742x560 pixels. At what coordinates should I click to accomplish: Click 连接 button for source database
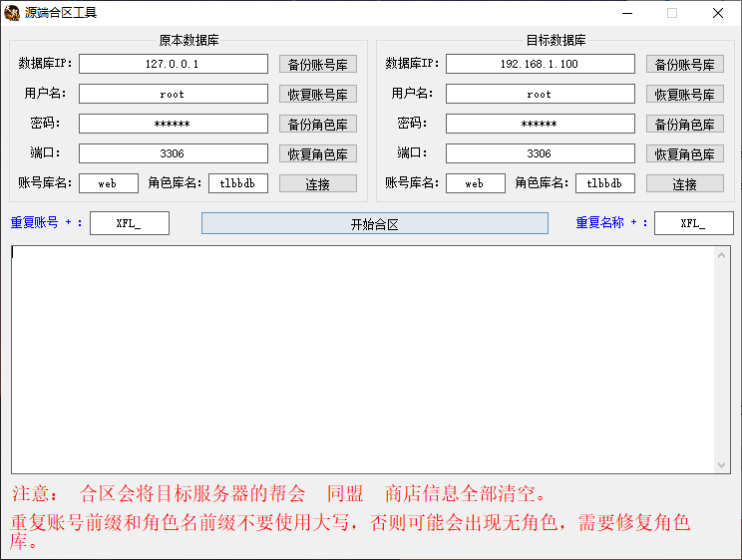pyautogui.click(x=318, y=183)
